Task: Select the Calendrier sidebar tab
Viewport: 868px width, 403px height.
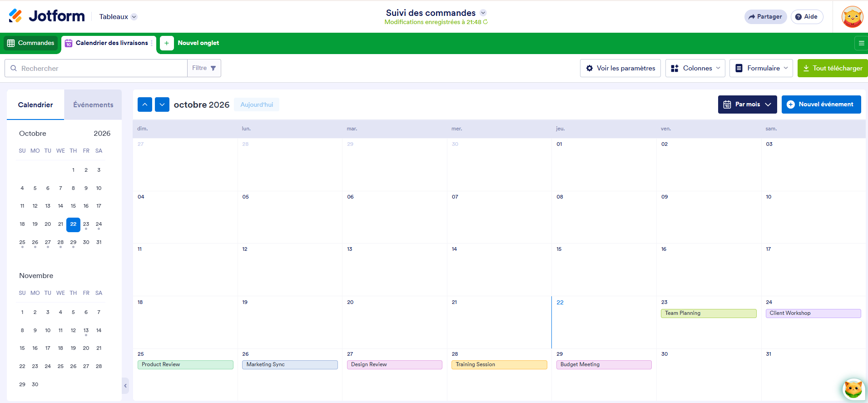Action: [35, 105]
